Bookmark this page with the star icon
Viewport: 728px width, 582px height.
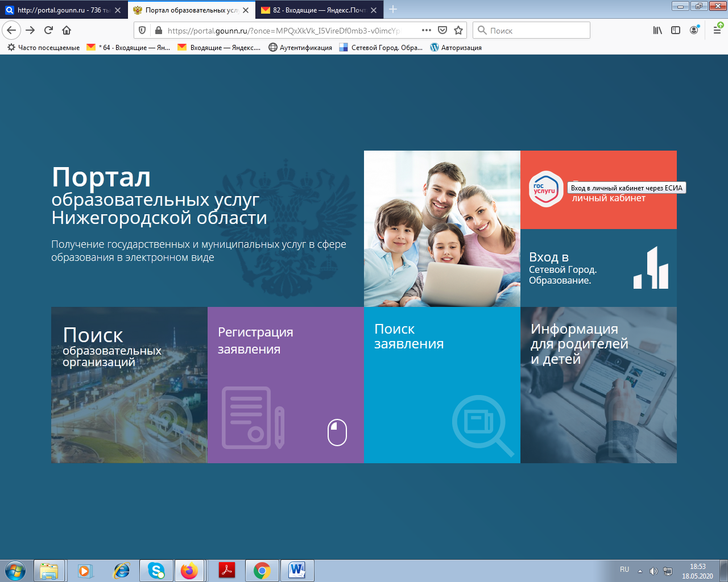click(x=458, y=30)
